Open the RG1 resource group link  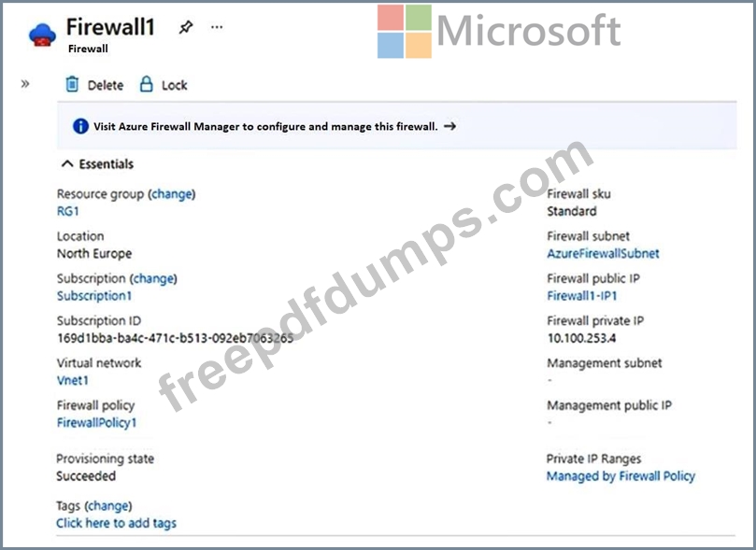(x=68, y=211)
